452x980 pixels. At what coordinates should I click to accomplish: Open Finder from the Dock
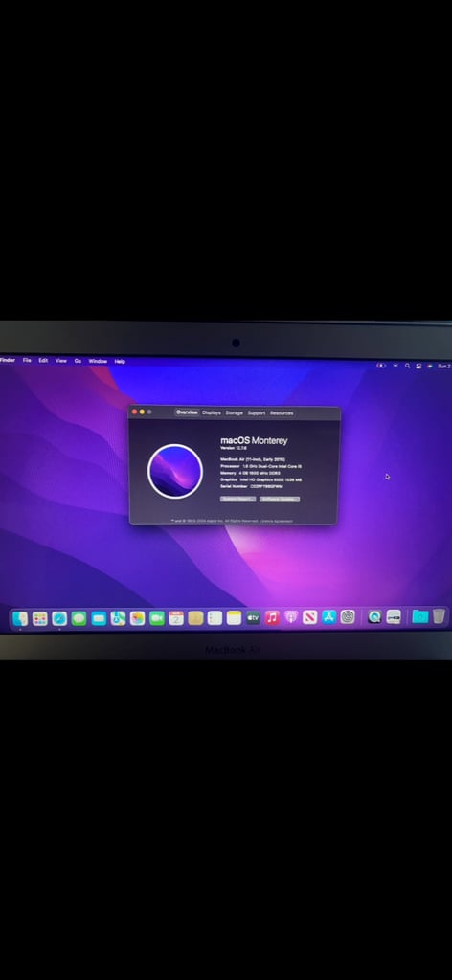click(20, 618)
